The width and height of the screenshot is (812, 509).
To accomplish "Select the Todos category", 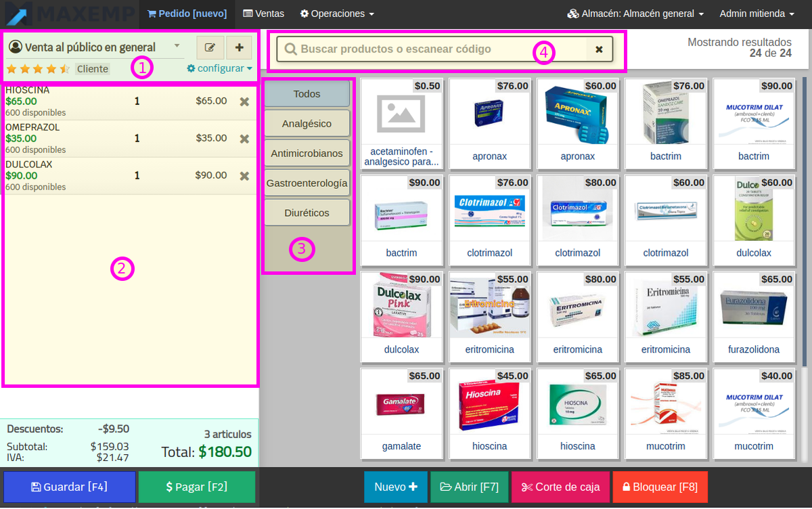I will pos(307,94).
